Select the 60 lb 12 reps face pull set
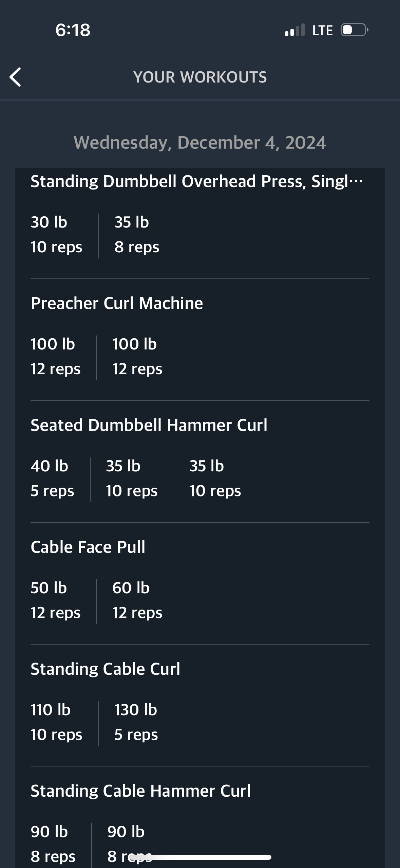Image resolution: width=400 pixels, height=868 pixels. coord(137,600)
